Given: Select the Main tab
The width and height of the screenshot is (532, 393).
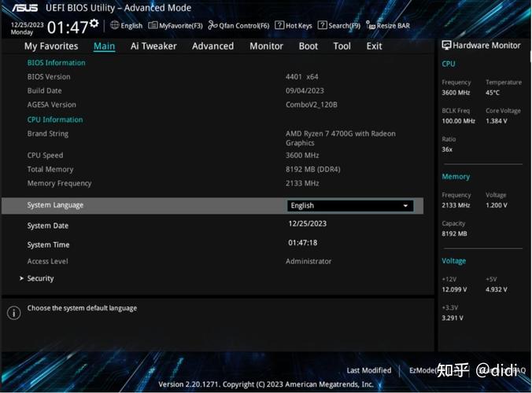Looking at the screenshot, I should pyautogui.click(x=104, y=46).
